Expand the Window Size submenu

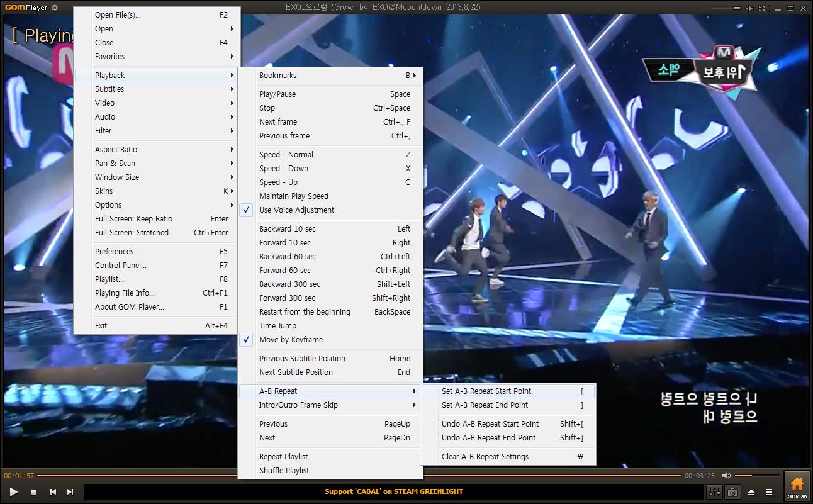coord(157,177)
